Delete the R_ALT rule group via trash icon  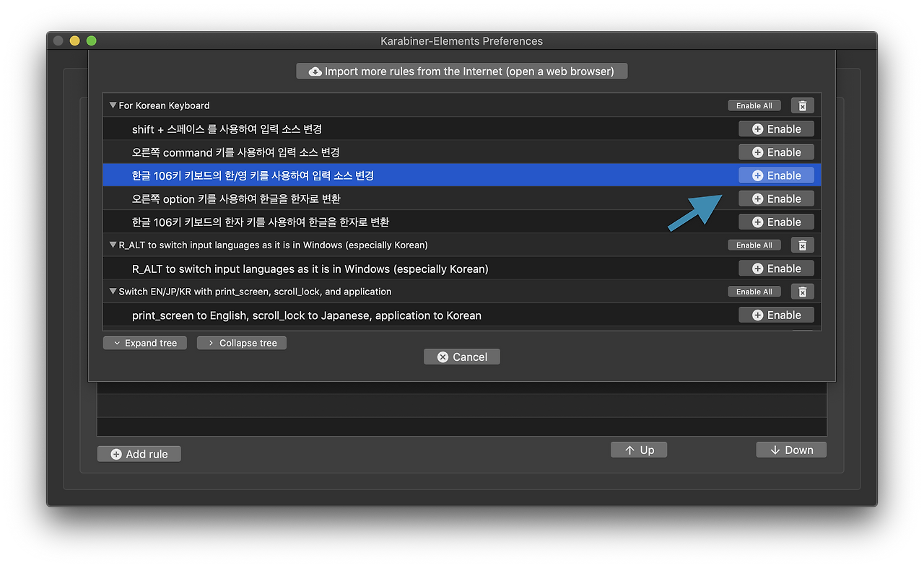[802, 245]
